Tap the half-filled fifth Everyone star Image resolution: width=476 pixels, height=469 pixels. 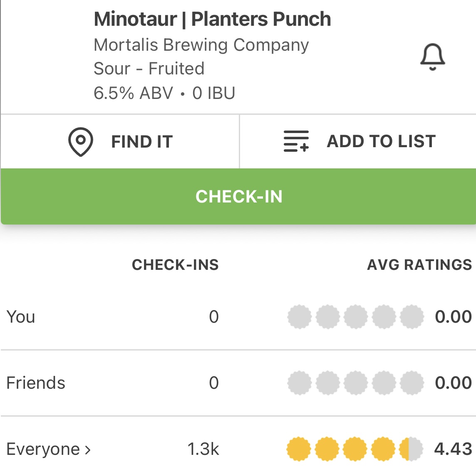click(411, 449)
